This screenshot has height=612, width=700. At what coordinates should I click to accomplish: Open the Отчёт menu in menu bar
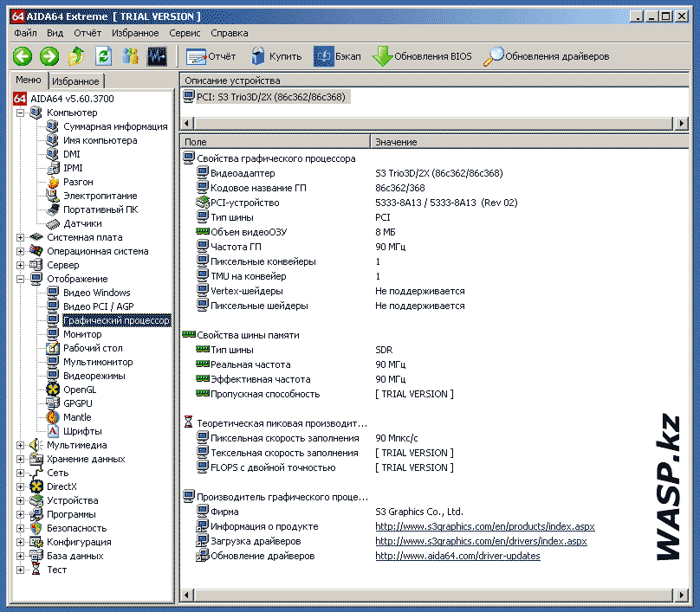pyautogui.click(x=87, y=33)
